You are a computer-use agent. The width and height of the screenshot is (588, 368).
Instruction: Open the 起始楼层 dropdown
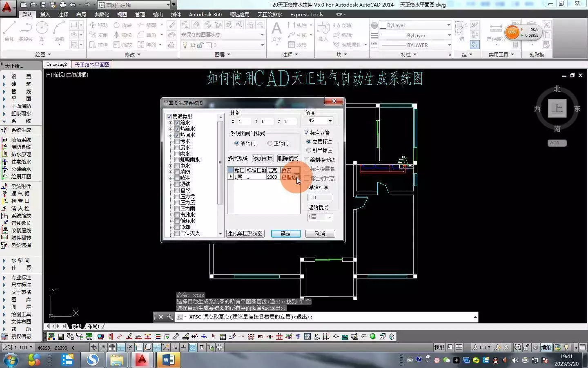click(x=330, y=217)
